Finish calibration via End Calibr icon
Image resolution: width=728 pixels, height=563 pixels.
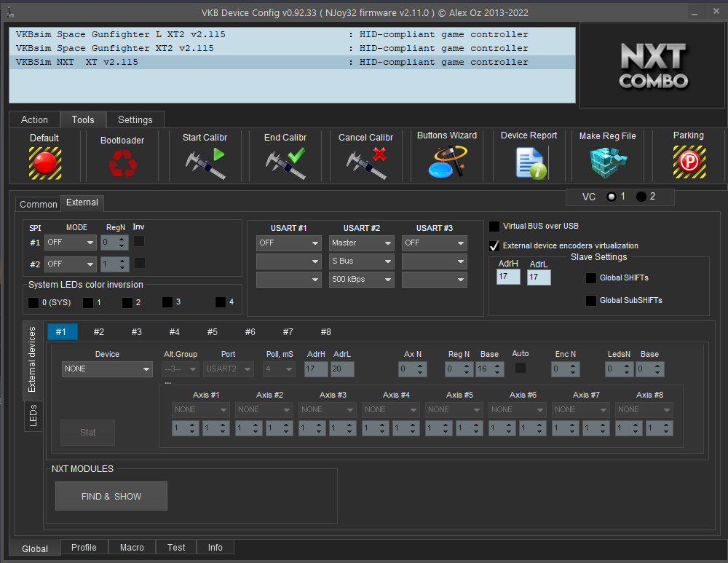pos(285,163)
